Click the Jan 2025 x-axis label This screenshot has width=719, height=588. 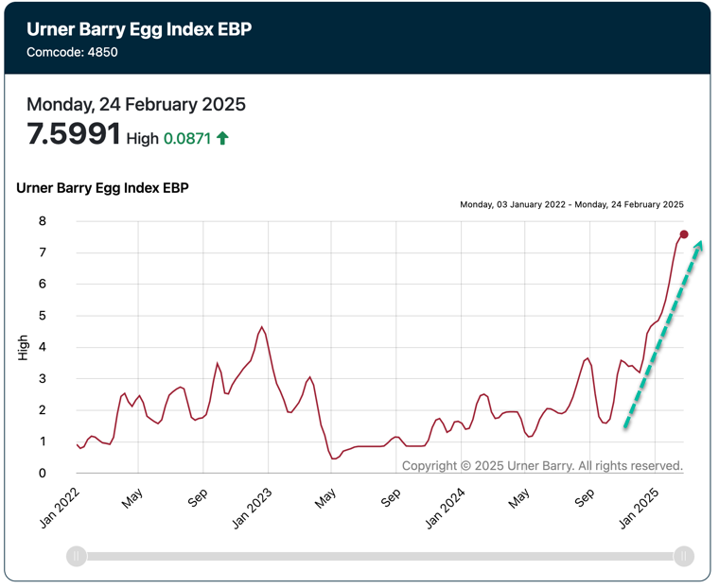(x=639, y=507)
